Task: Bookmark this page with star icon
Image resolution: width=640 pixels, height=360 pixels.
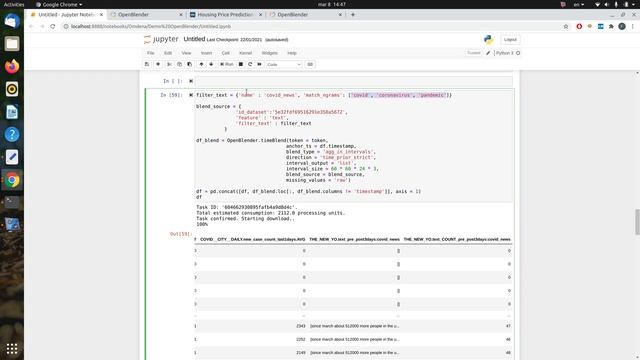Action: pos(566,26)
